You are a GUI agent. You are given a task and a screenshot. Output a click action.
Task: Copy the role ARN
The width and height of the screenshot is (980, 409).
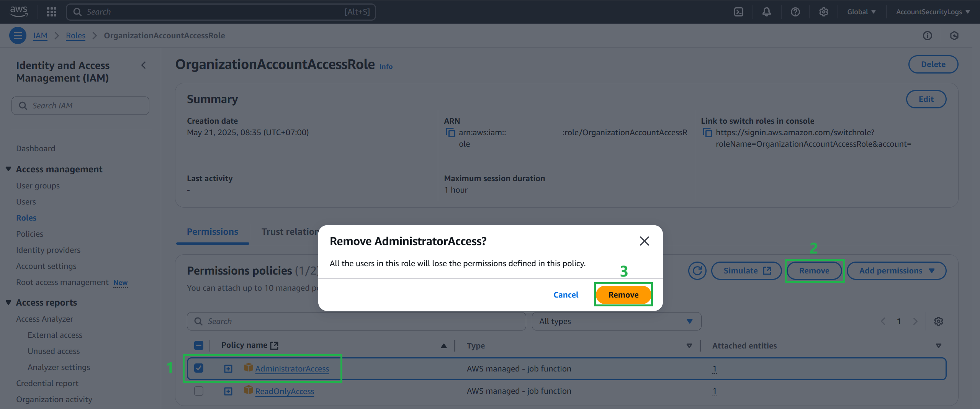click(450, 133)
